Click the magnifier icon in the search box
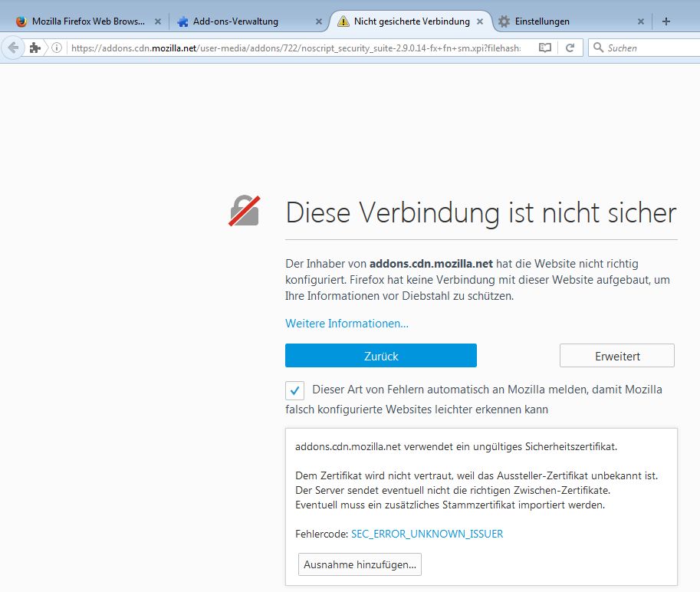Viewport: 700px width, 592px height. 598,48
